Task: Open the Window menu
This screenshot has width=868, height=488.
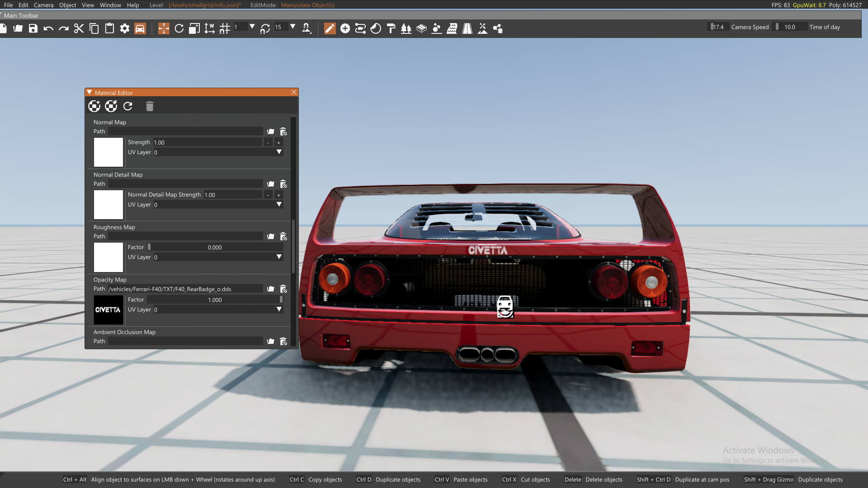Action: pyautogui.click(x=110, y=5)
